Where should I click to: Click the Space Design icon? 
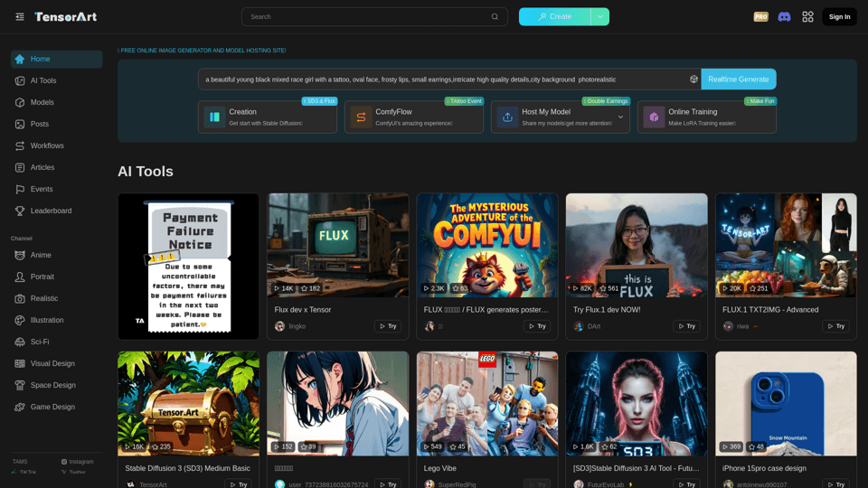coord(20,385)
